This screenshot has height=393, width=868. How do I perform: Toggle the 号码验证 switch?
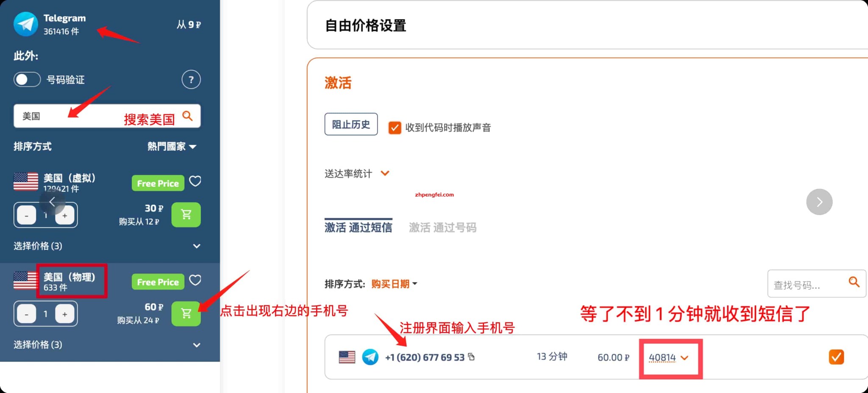tap(27, 80)
